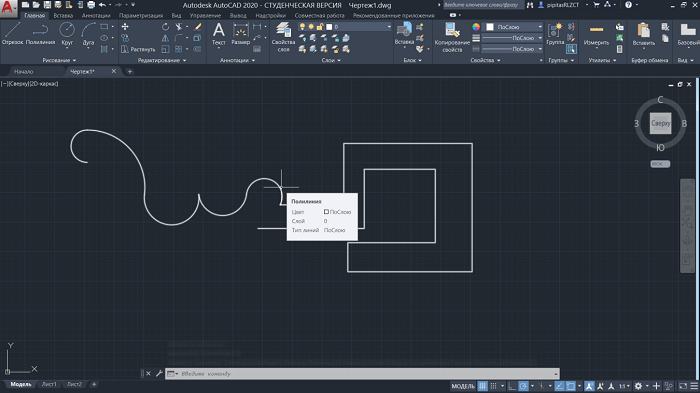Click the workspace settings gear icon
The width and height of the screenshot is (700, 393).
[638, 386]
